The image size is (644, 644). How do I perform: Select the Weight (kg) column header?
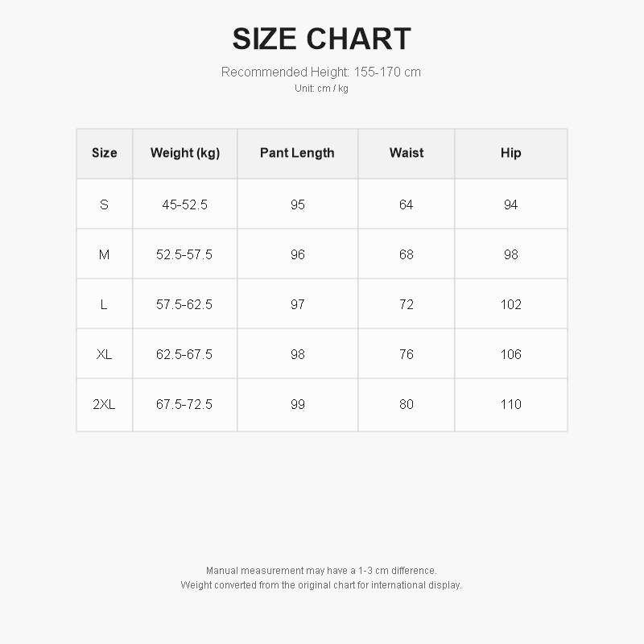point(185,153)
